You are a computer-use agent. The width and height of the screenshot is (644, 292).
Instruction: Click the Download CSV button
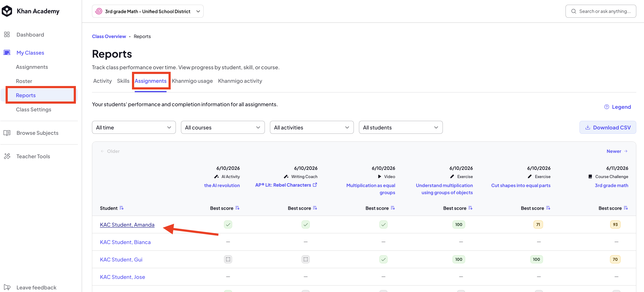(x=608, y=128)
